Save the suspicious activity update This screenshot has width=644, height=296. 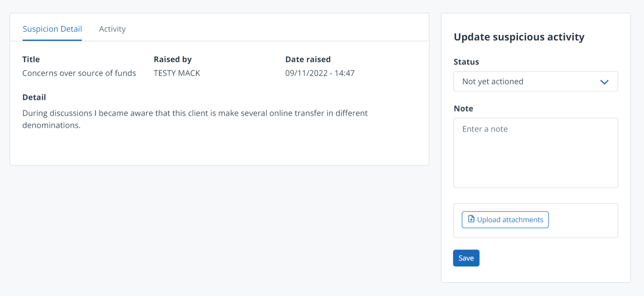click(466, 258)
